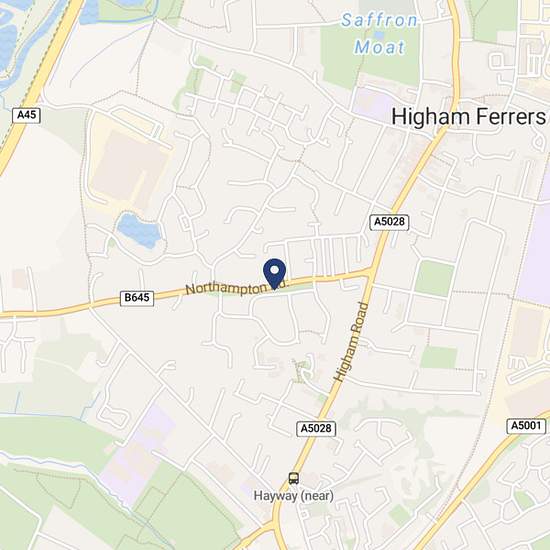The width and height of the screenshot is (550, 550).
Task: Click the Hayway bus stop icon
Action: [x=294, y=478]
